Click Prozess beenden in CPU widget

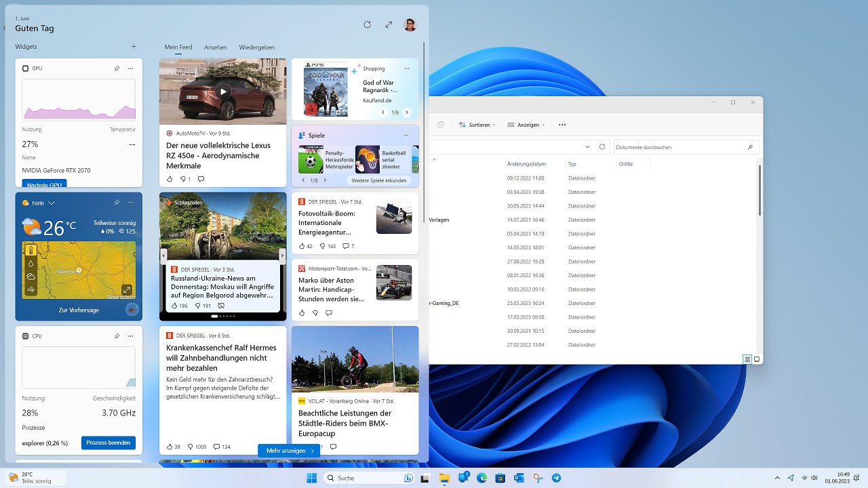coord(108,443)
